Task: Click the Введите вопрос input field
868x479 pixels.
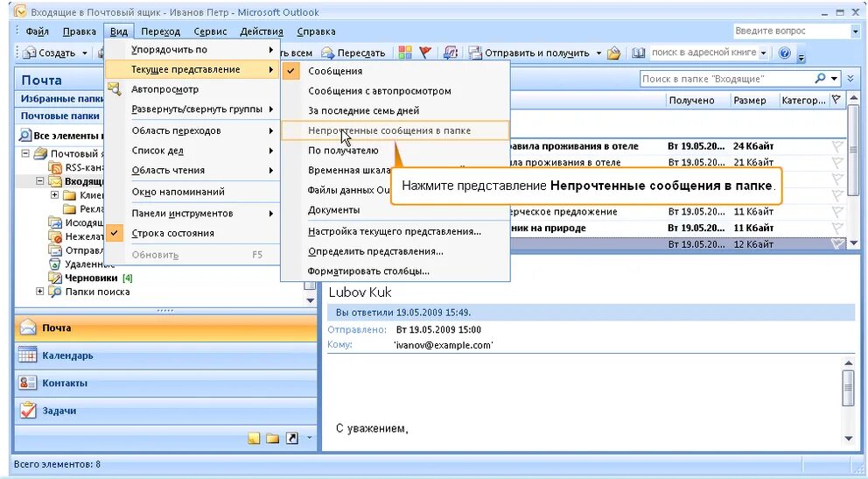Action: (792, 32)
